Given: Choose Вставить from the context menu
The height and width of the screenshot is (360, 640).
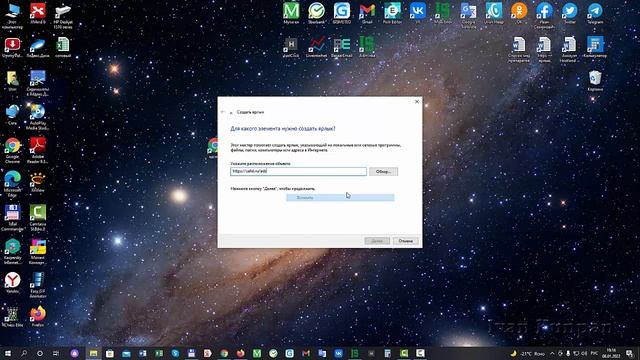Looking at the screenshot, I should pyautogui.click(x=340, y=198).
